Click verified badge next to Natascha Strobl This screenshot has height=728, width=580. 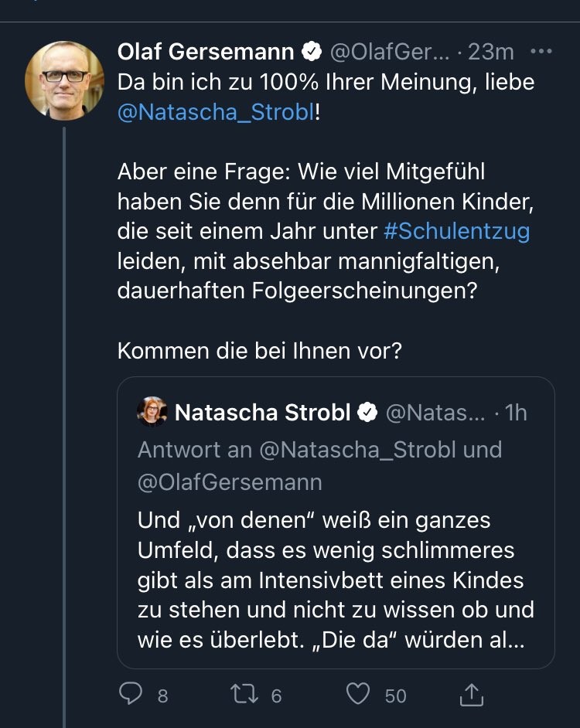coord(367,413)
